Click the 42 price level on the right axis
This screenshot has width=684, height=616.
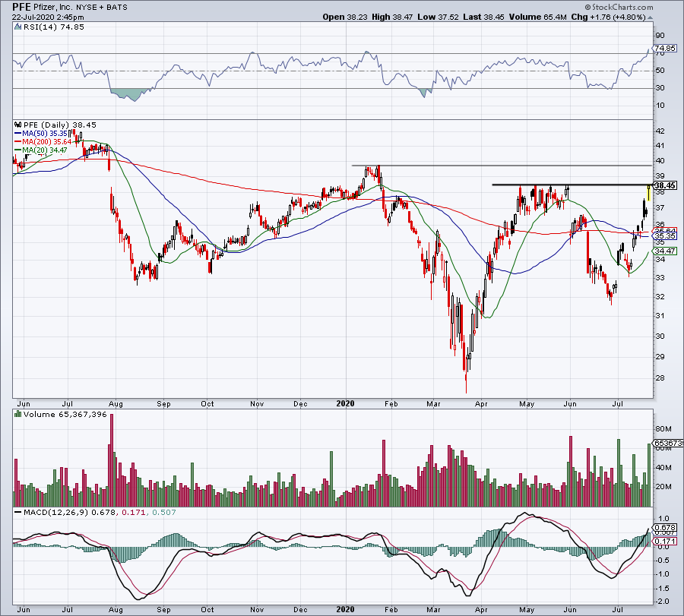tap(660, 131)
